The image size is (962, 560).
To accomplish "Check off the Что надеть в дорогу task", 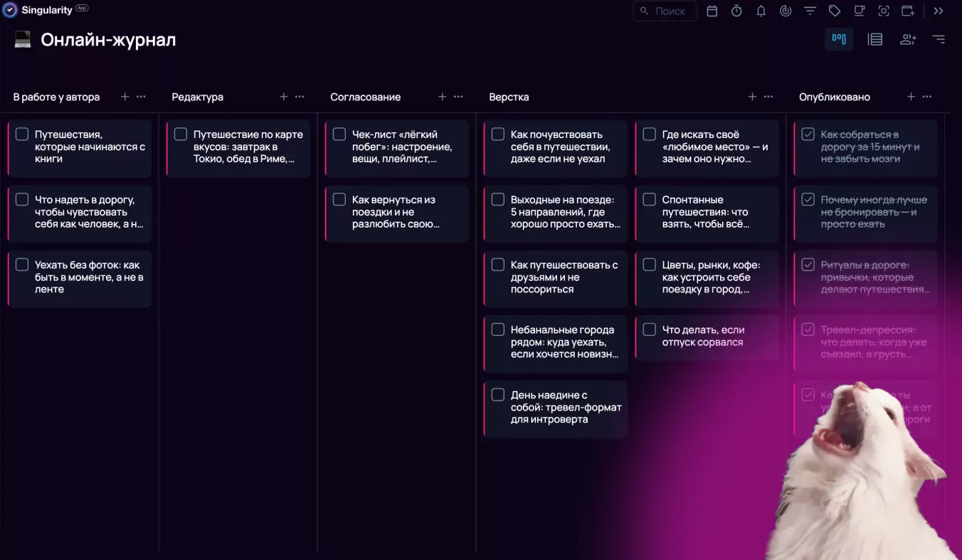I will click(22, 199).
